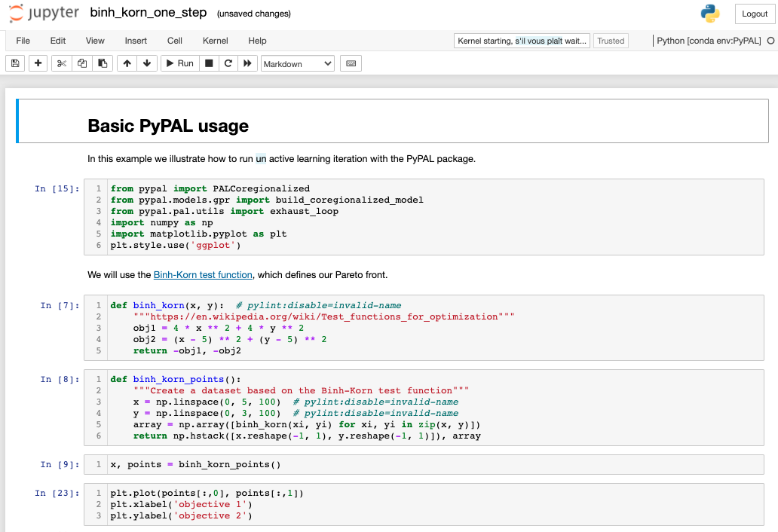The width and height of the screenshot is (778, 532).
Task: Click the binh_korn_points function cell
Action: click(x=424, y=408)
